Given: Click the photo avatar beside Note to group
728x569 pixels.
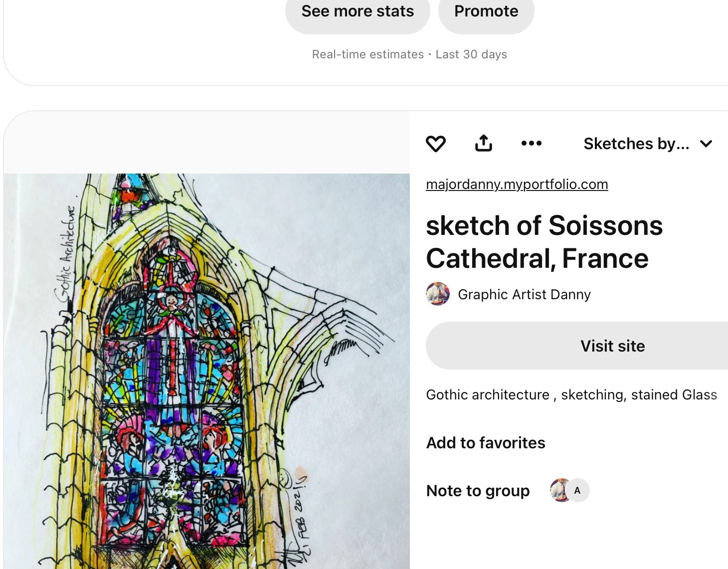Looking at the screenshot, I should [560, 490].
